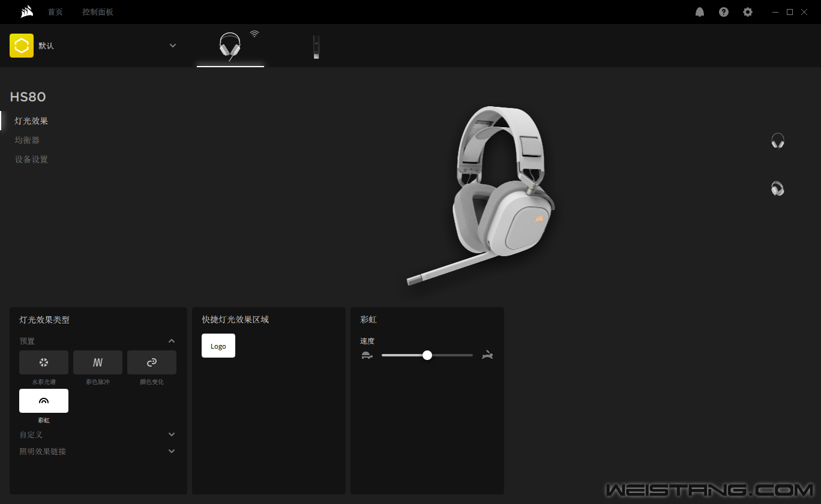Click the yellow default profile icon

[22, 46]
